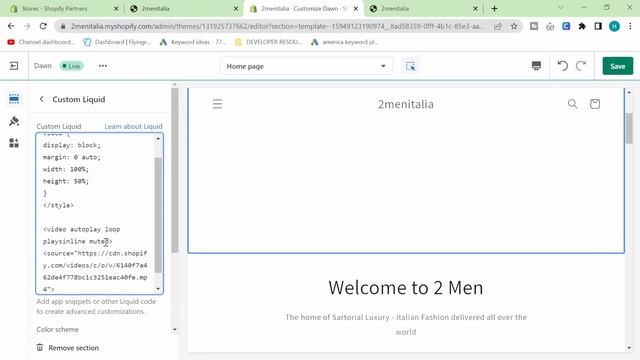Click the Color scheme label
The width and height of the screenshot is (640, 360).
58,329
